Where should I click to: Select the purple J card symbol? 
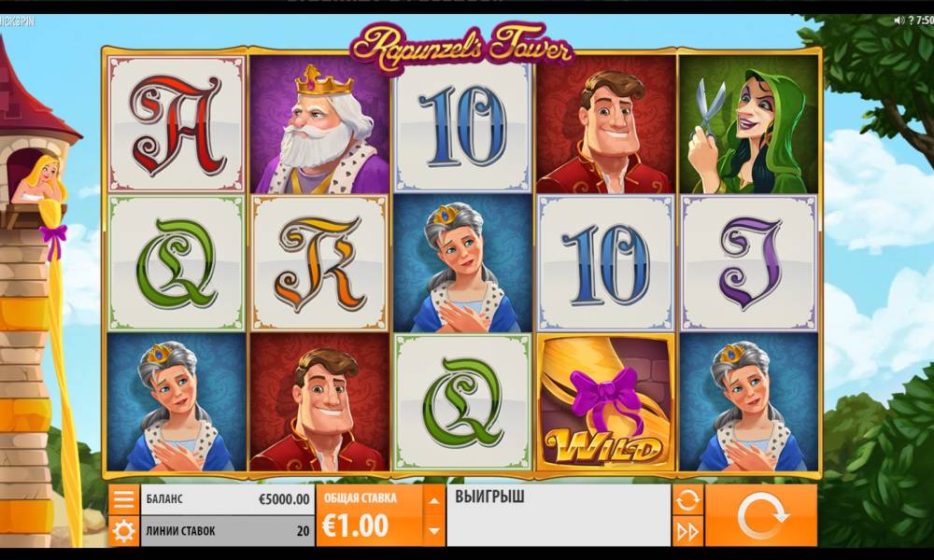click(x=749, y=263)
